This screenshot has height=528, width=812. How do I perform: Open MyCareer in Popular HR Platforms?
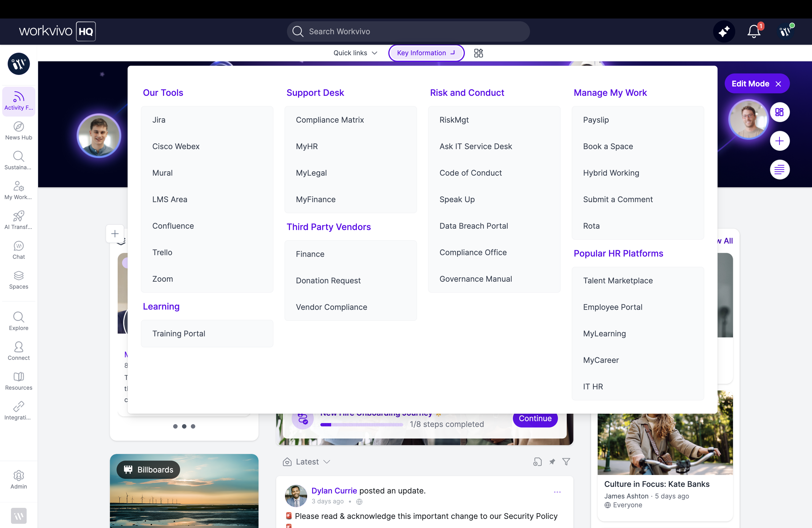coord(638,360)
